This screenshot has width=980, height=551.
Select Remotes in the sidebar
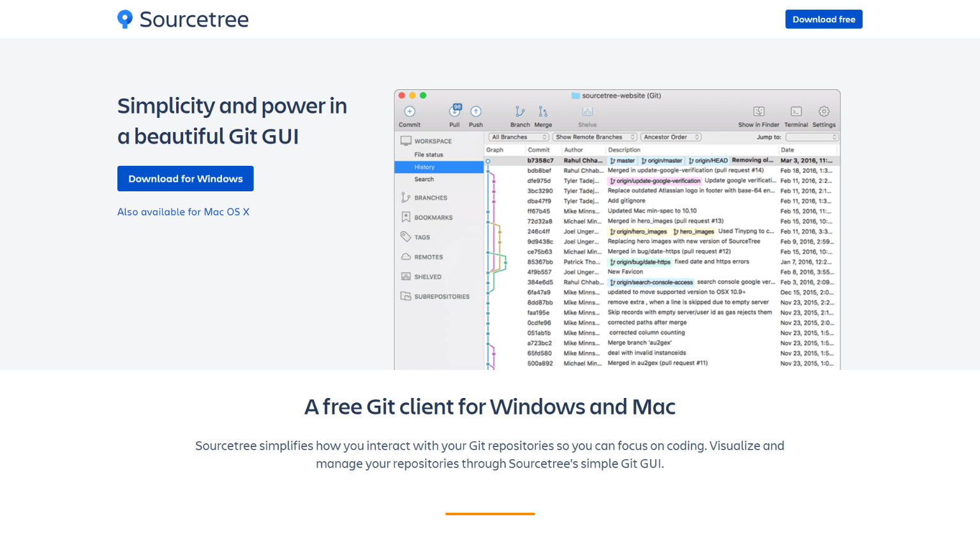point(429,256)
